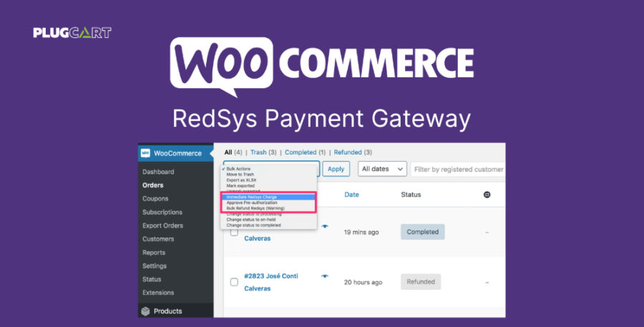The image size is (644, 327).
Task: Click the eye preview icon for order #2823
Action: (x=325, y=276)
